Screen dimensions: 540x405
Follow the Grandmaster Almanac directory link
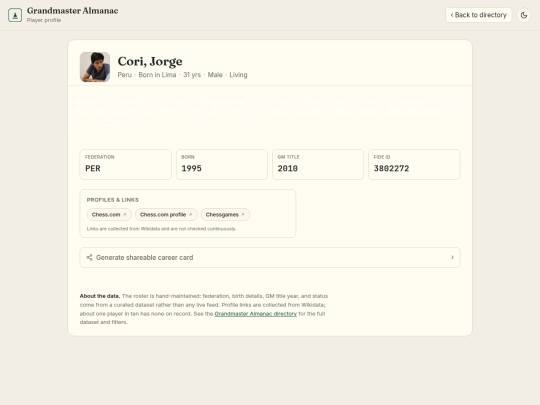click(x=256, y=314)
